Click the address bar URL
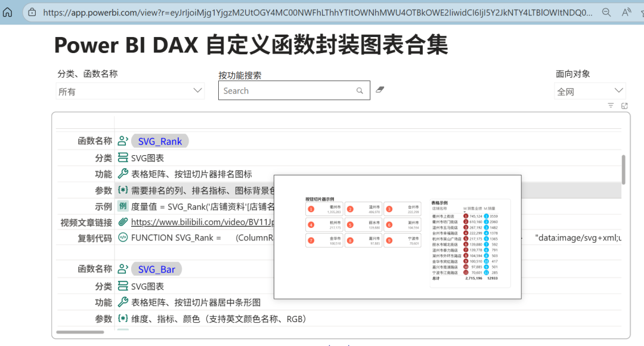This screenshot has height=346, width=644. [x=317, y=13]
